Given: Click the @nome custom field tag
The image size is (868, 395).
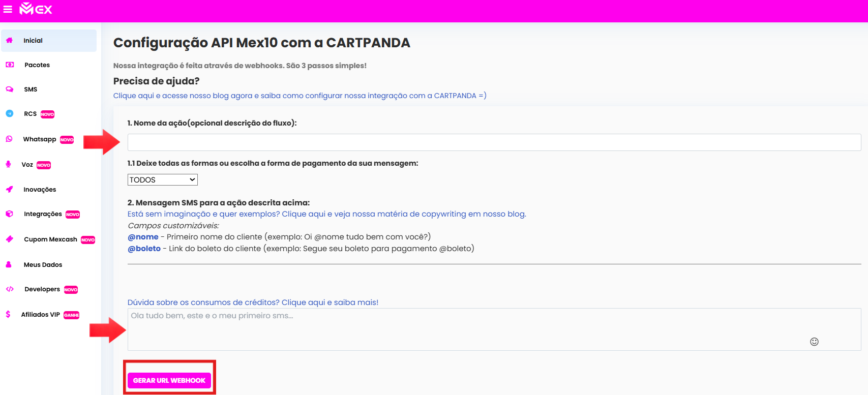Looking at the screenshot, I should pos(143,237).
